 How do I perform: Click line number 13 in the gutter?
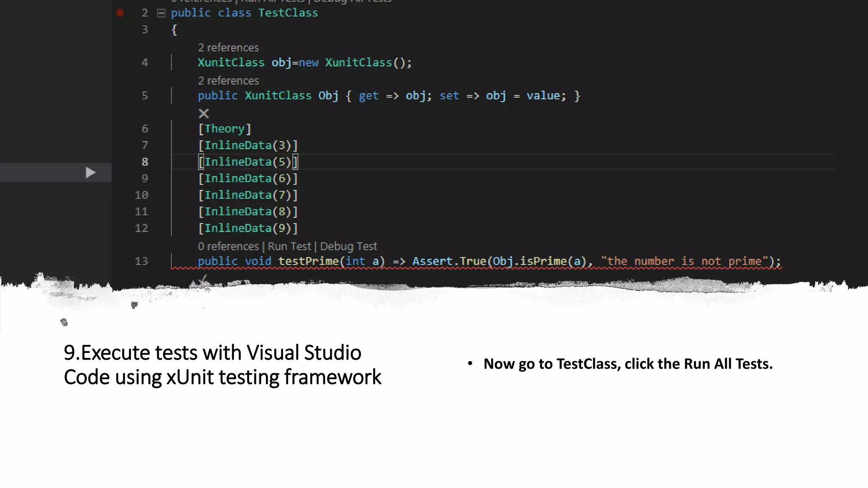coord(142,261)
